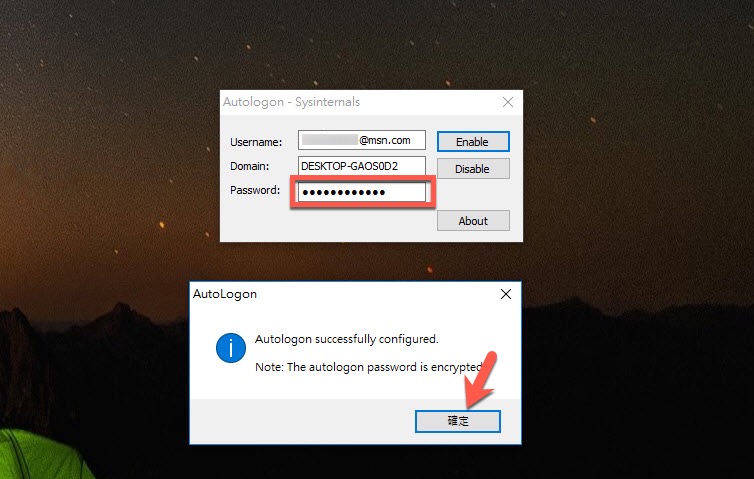Click the "Autologon successfully configured" message text
This screenshot has width=754, height=479.
click(347, 339)
